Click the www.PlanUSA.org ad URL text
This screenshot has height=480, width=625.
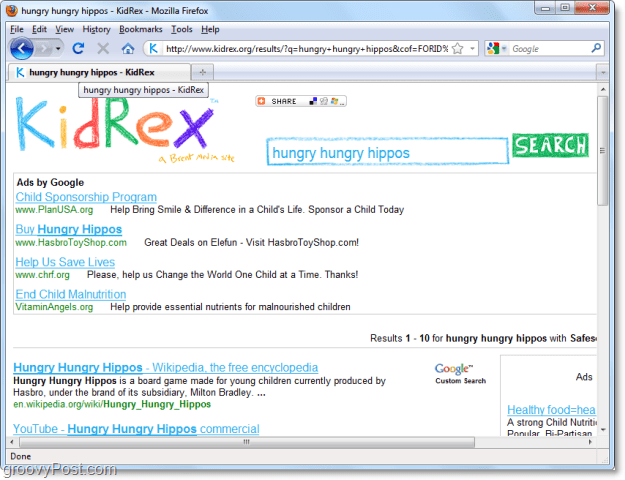pyautogui.click(x=54, y=210)
